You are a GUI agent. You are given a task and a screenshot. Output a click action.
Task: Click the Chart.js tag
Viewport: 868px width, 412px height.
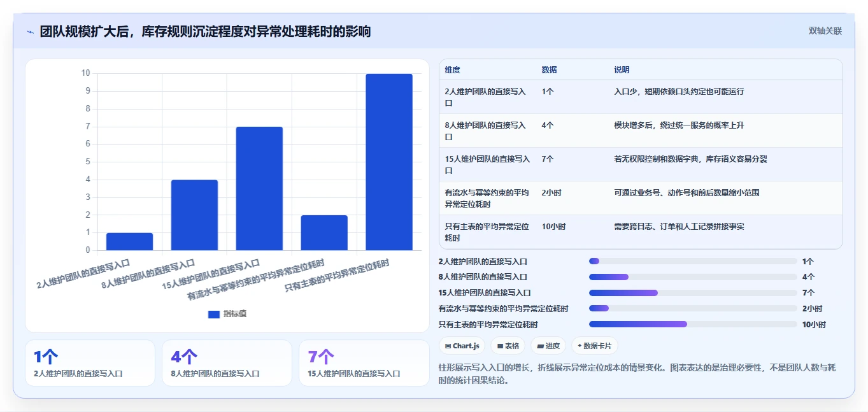[462, 346]
